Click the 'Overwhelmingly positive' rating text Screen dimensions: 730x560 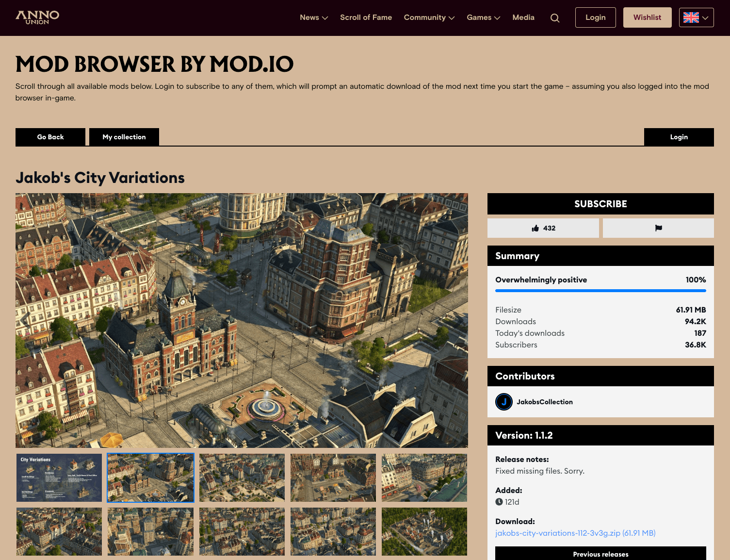click(541, 280)
